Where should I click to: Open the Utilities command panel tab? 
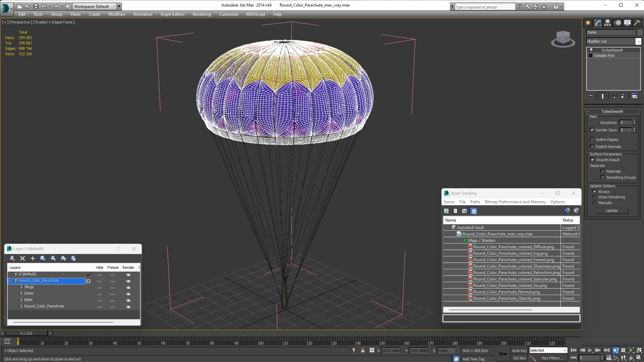point(637,23)
